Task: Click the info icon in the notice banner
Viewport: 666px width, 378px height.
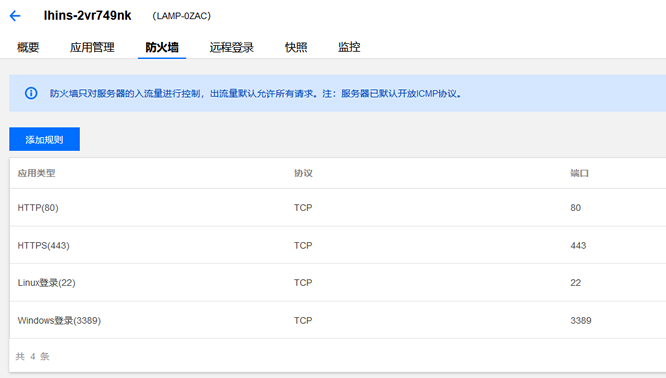Action: [31, 93]
